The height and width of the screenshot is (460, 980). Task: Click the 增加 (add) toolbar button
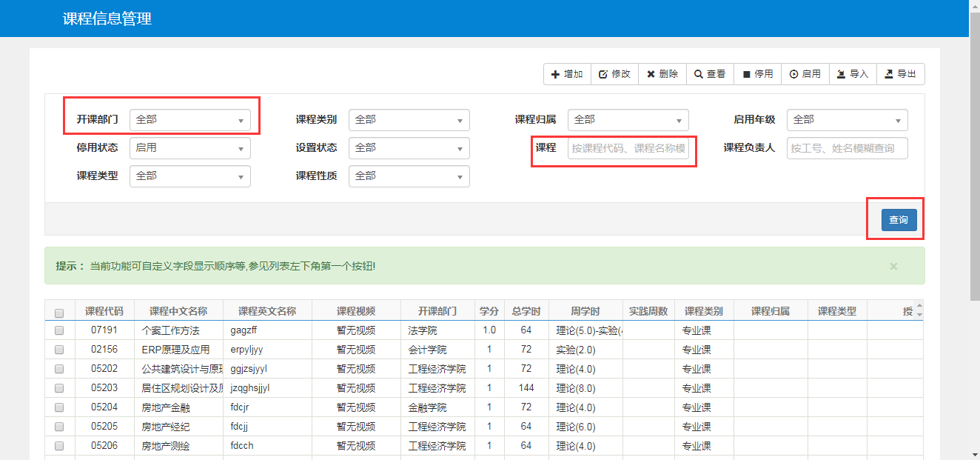[567, 74]
